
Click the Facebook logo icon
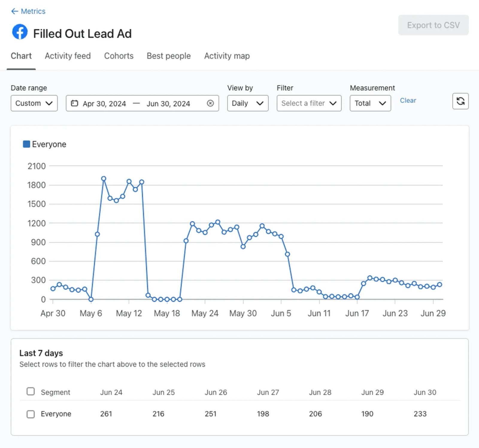coord(20,32)
